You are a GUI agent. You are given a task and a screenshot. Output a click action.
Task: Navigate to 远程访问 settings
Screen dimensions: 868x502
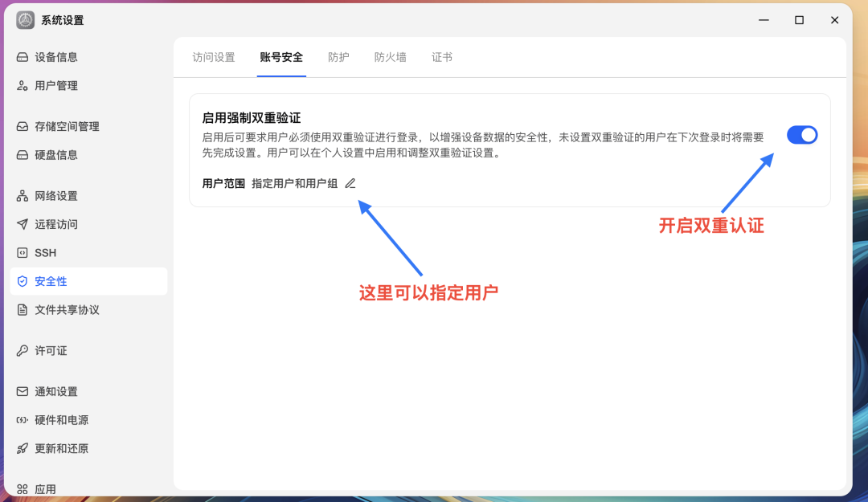(88, 224)
